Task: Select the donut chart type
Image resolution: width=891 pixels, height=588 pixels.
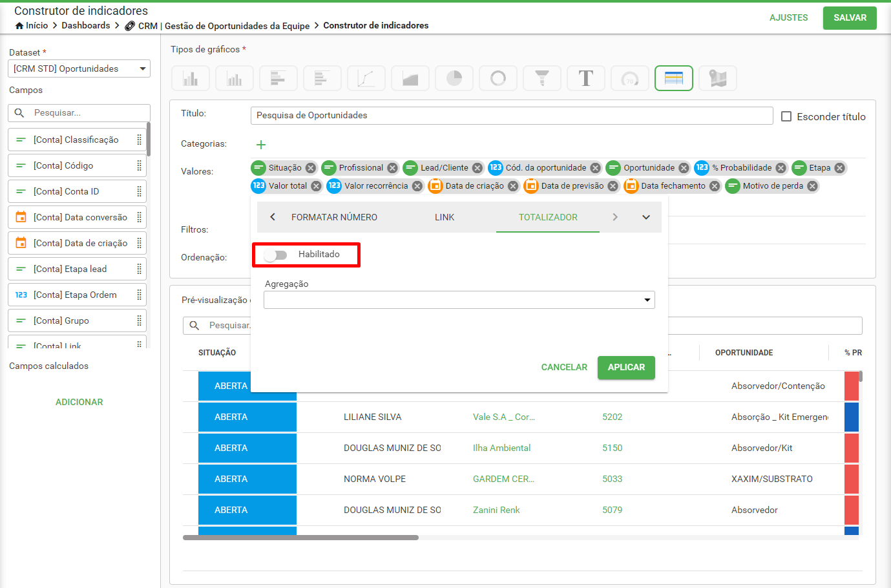Action: click(x=498, y=78)
